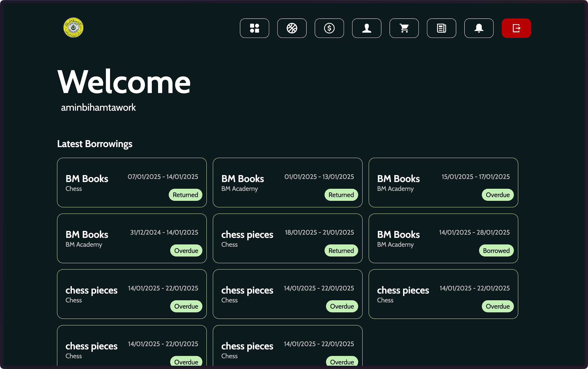The image size is (588, 369).
Task: Open the user profile icon
Action: (367, 28)
